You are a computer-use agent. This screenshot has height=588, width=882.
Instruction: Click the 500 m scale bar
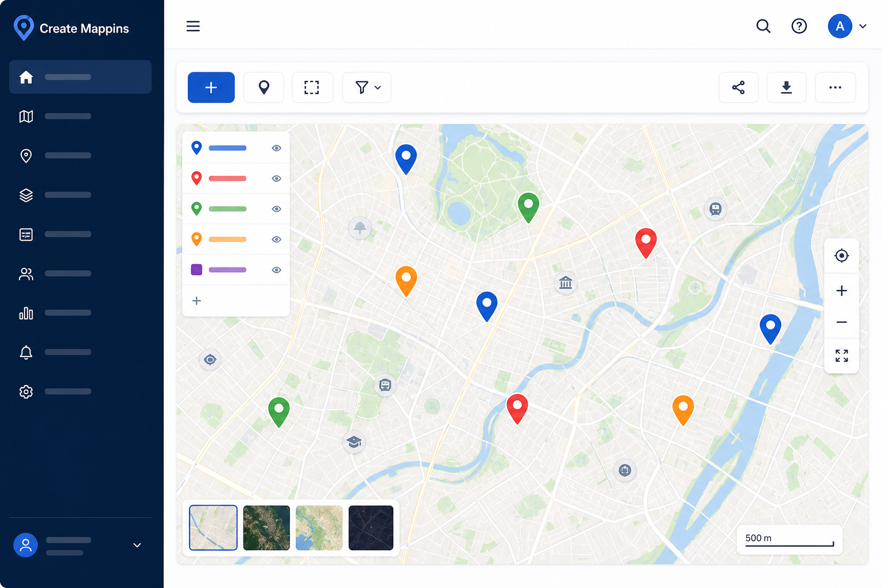point(790,539)
